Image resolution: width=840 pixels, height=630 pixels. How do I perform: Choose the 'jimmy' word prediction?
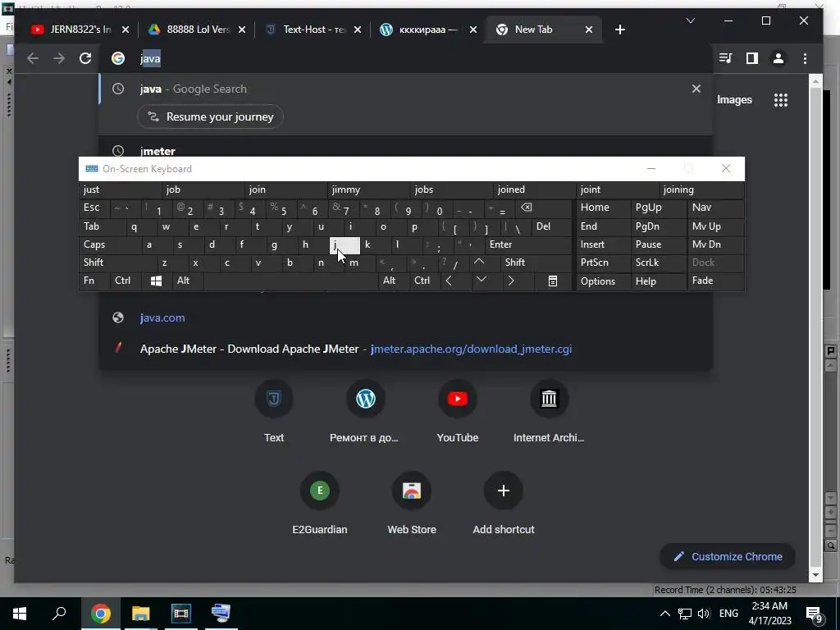[x=368, y=189]
